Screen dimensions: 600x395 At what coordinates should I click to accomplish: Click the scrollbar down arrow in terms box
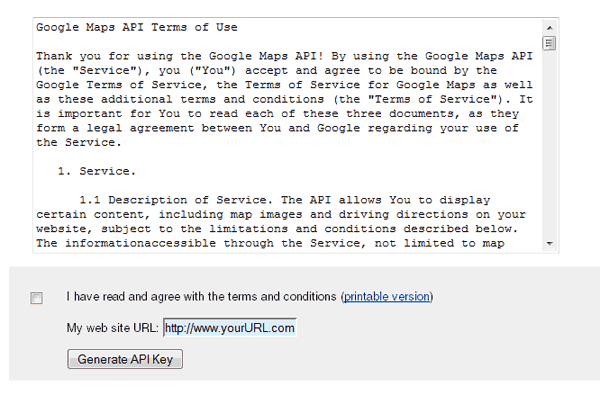click(549, 243)
